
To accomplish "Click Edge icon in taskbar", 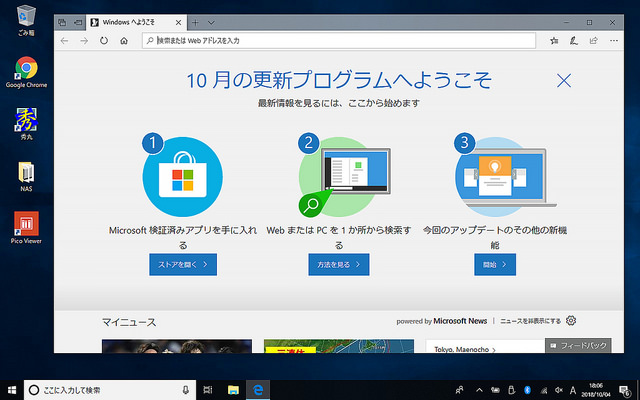I will click(x=258, y=390).
